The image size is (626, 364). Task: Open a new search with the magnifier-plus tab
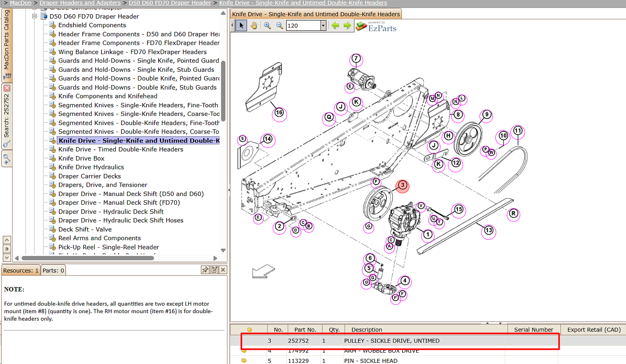tap(7, 159)
